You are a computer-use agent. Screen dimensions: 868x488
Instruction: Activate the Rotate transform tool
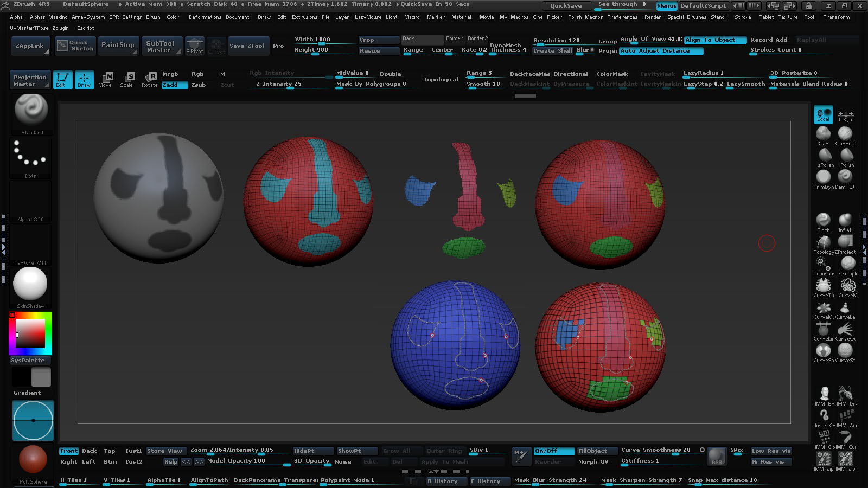pyautogui.click(x=149, y=79)
